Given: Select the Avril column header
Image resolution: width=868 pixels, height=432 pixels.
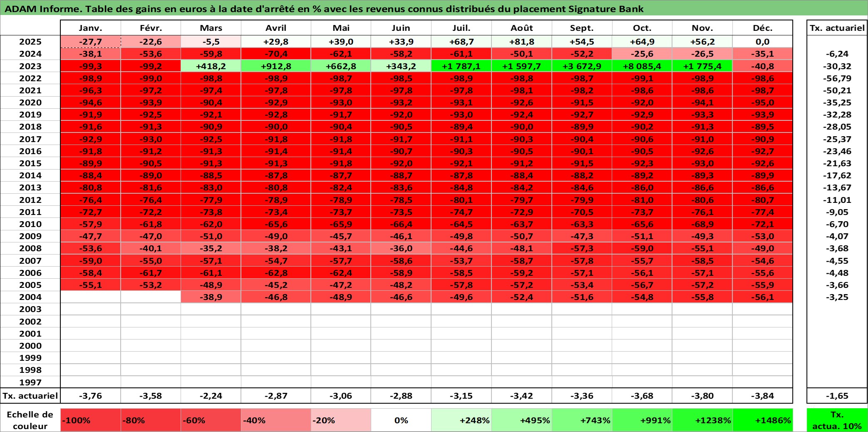Looking at the screenshot, I should [x=276, y=28].
